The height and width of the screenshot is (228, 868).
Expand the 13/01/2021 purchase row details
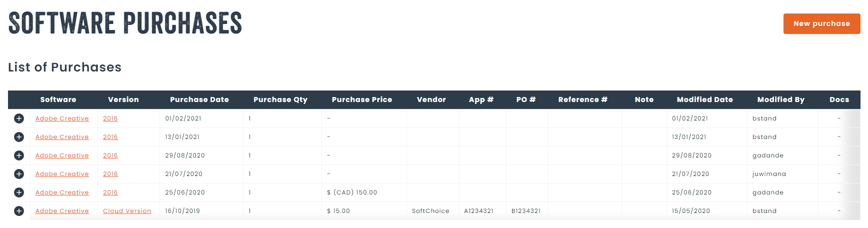(19, 137)
